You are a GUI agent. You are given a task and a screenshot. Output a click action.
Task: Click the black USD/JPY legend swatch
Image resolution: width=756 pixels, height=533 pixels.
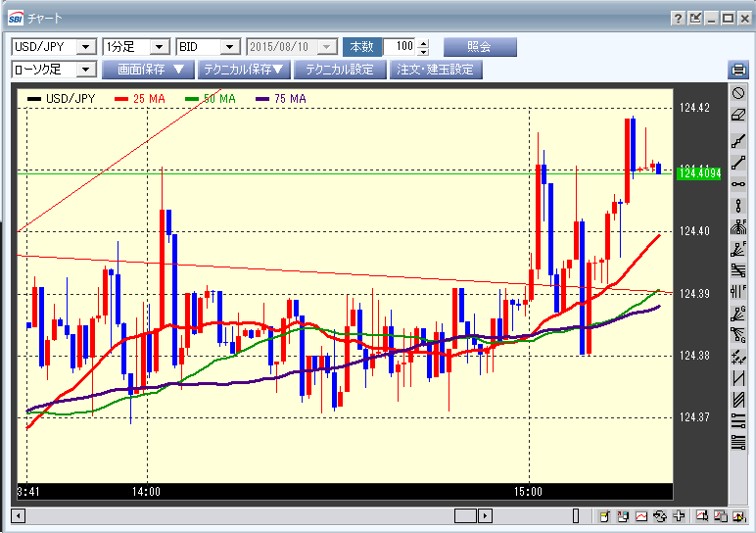pos(34,99)
